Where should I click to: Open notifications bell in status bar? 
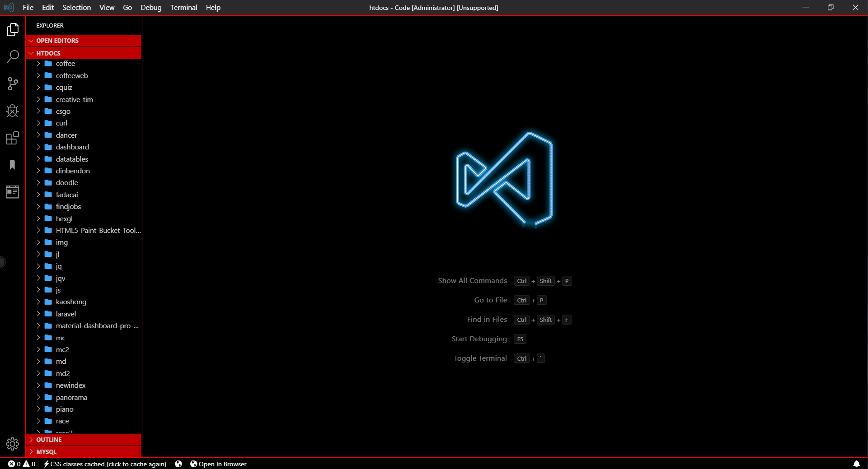click(856, 464)
